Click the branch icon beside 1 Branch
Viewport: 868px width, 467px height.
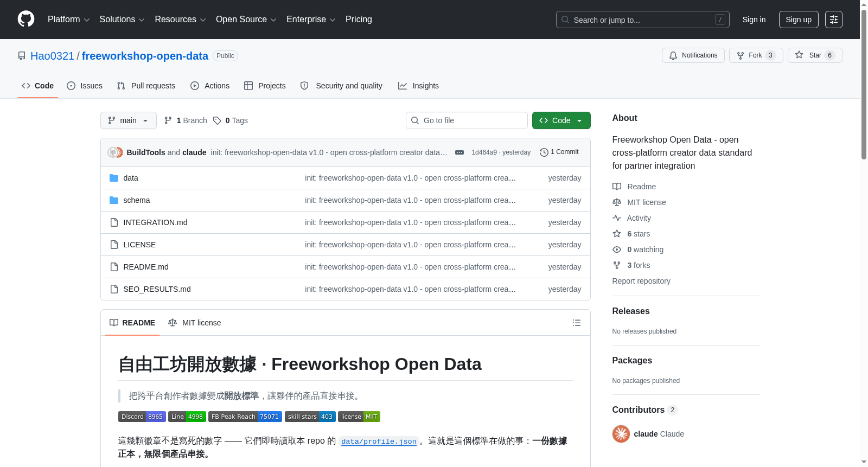tap(168, 120)
